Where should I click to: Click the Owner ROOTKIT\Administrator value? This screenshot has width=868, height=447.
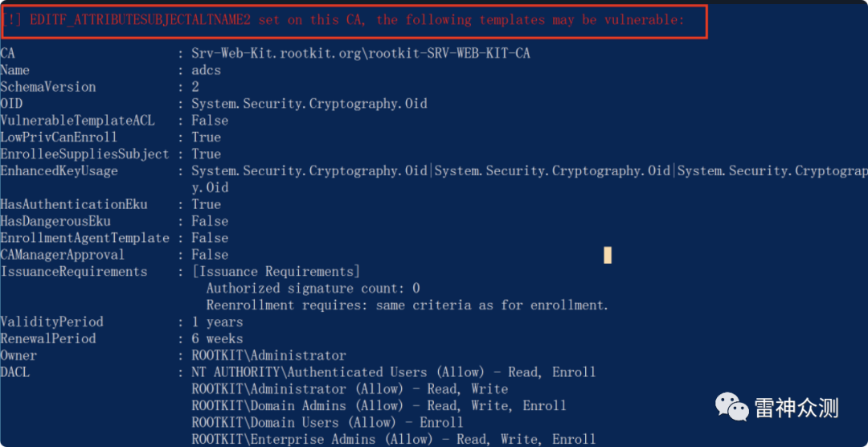point(268,355)
